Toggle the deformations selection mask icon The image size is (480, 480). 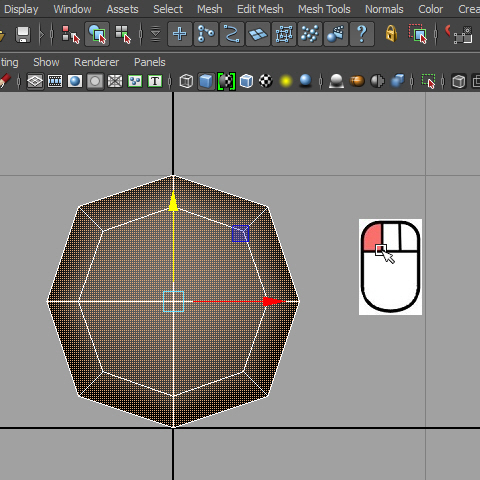point(284,34)
